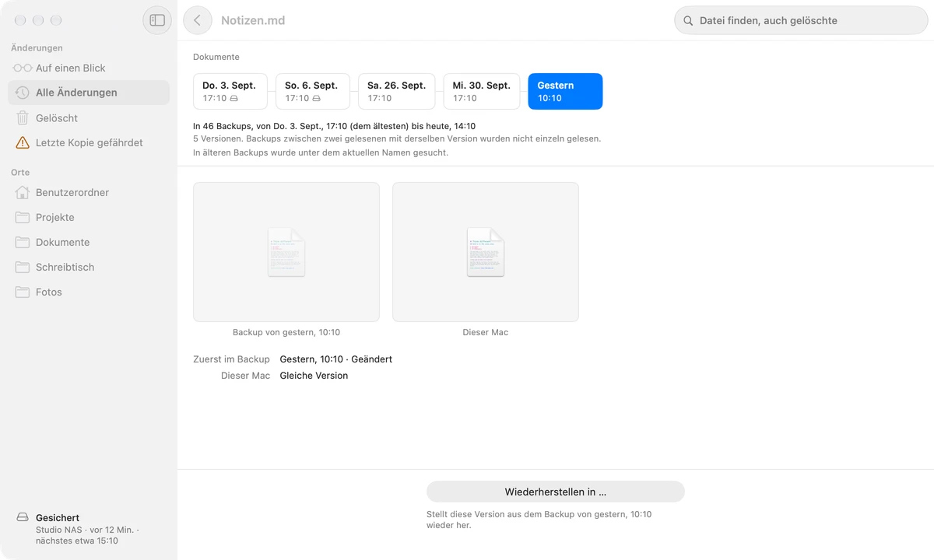Click the In 46 Backups summary line

click(335, 126)
